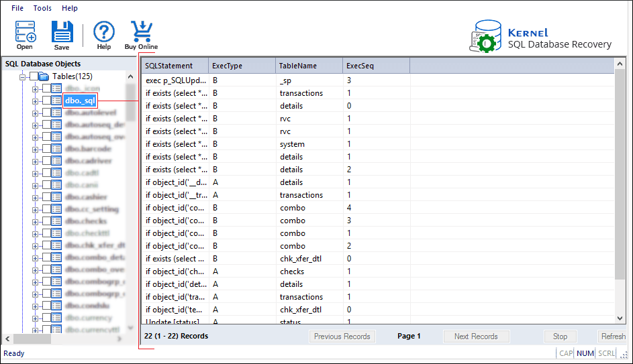Expand the dbo.combo_ove node
This screenshot has width=633, height=364.
pyautogui.click(x=35, y=270)
